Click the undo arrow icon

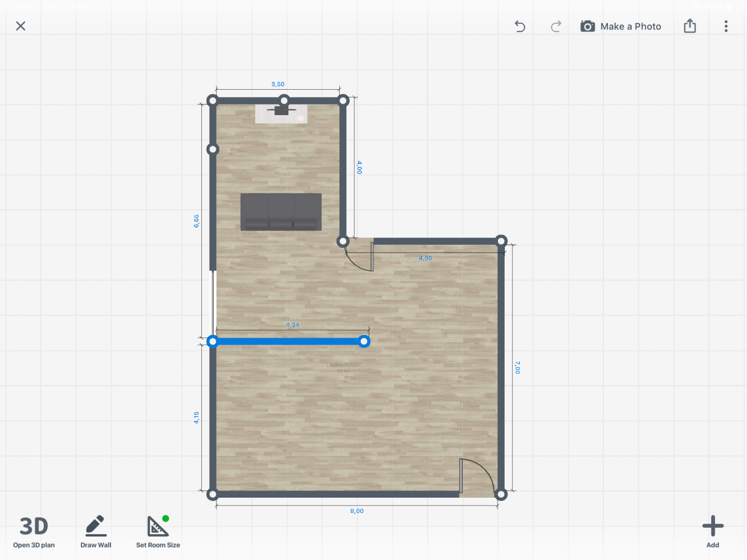(520, 26)
